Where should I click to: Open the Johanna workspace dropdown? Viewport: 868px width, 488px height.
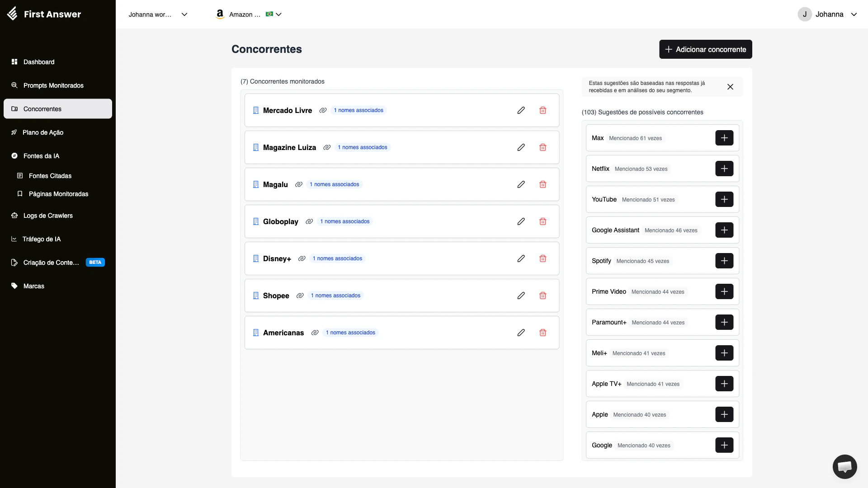[158, 14]
